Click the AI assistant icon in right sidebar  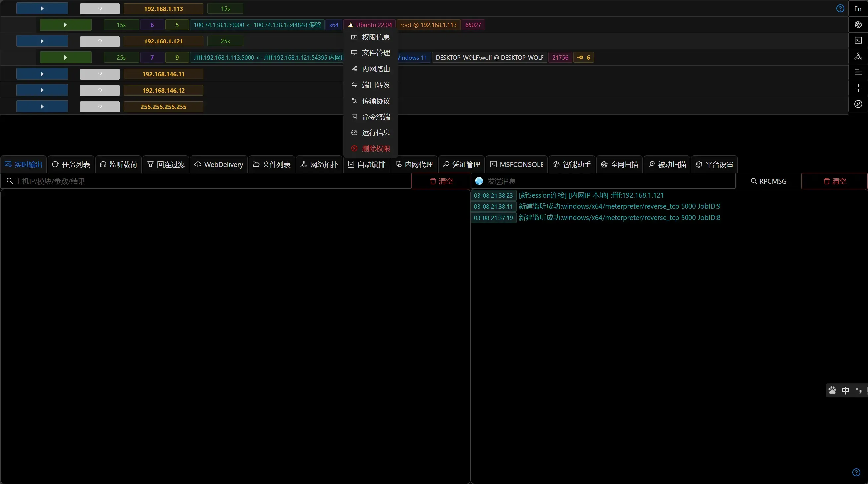point(858,24)
